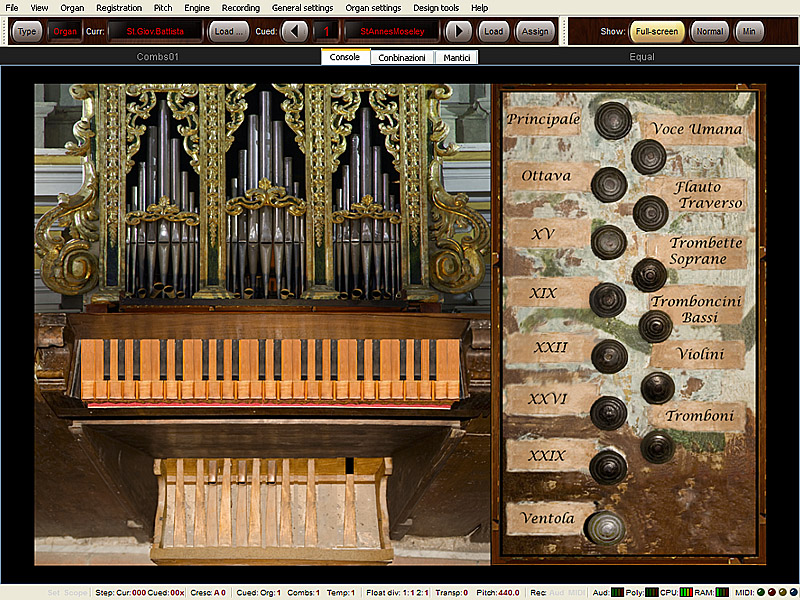Select Full-screen show mode
The width and height of the screenshot is (800, 600).
click(x=656, y=31)
